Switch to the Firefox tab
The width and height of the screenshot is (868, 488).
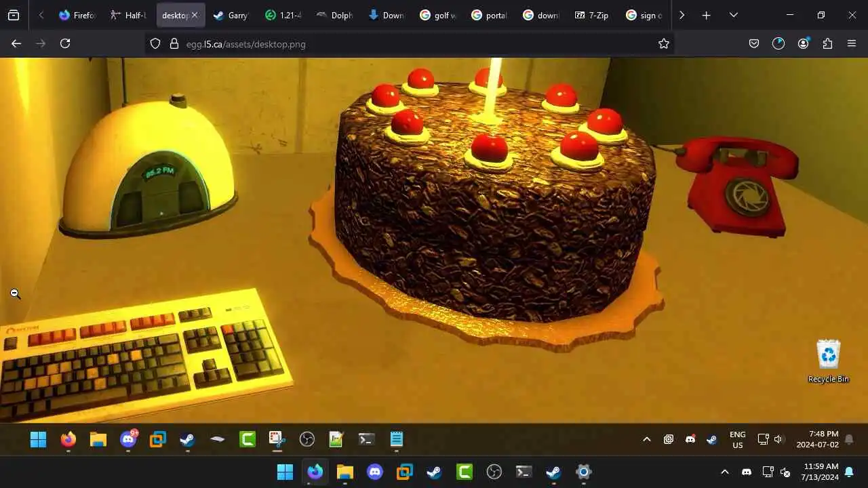pyautogui.click(x=77, y=15)
